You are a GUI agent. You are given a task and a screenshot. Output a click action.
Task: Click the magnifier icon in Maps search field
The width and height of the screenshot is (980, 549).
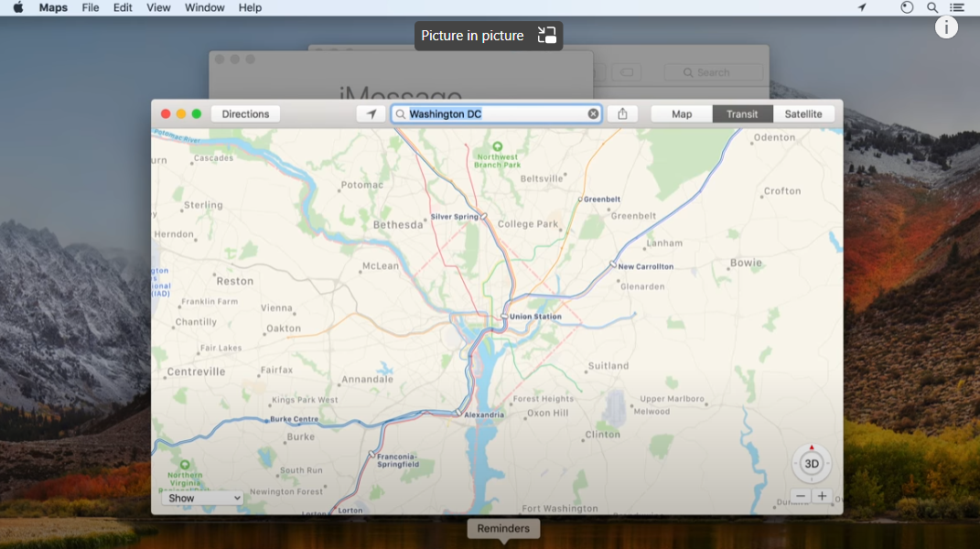pos(401,113)
